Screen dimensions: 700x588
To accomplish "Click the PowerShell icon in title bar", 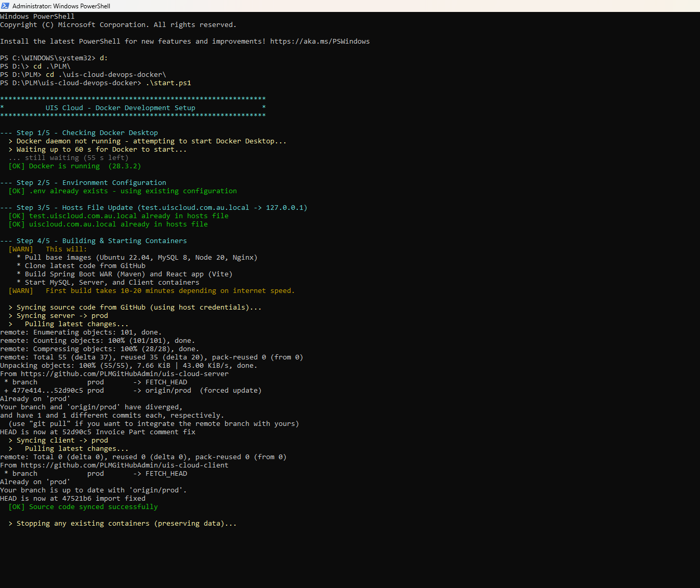I will (x=5, y=6).
